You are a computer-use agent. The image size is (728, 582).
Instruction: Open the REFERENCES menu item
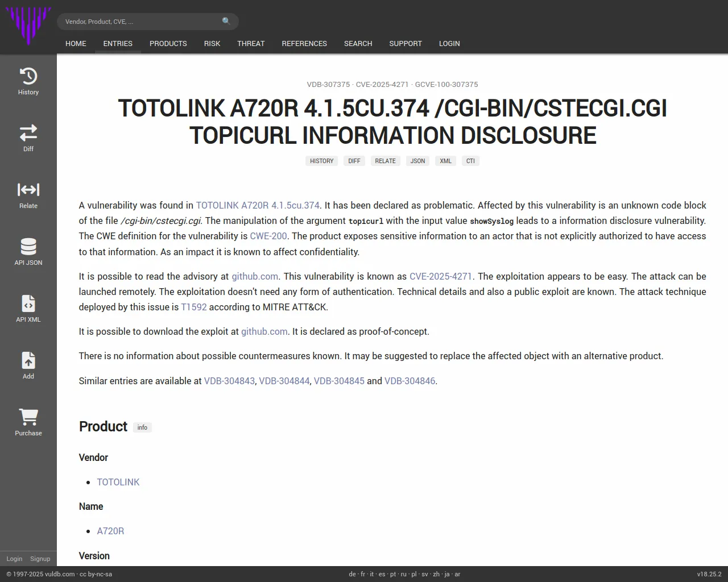[304, 43]
